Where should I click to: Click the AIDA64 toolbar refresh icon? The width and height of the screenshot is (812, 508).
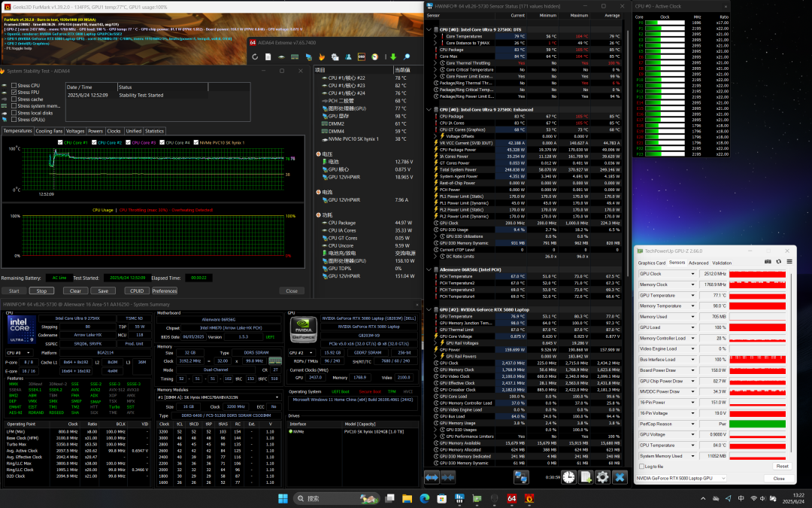coord(255,57)
